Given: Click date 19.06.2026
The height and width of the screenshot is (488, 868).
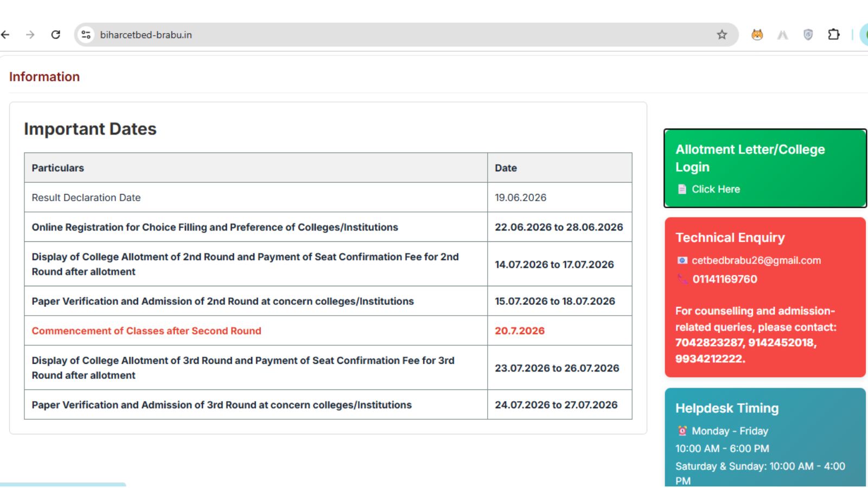Looking at the screenshot, I should pyautogui.click(x=520, y=197).
